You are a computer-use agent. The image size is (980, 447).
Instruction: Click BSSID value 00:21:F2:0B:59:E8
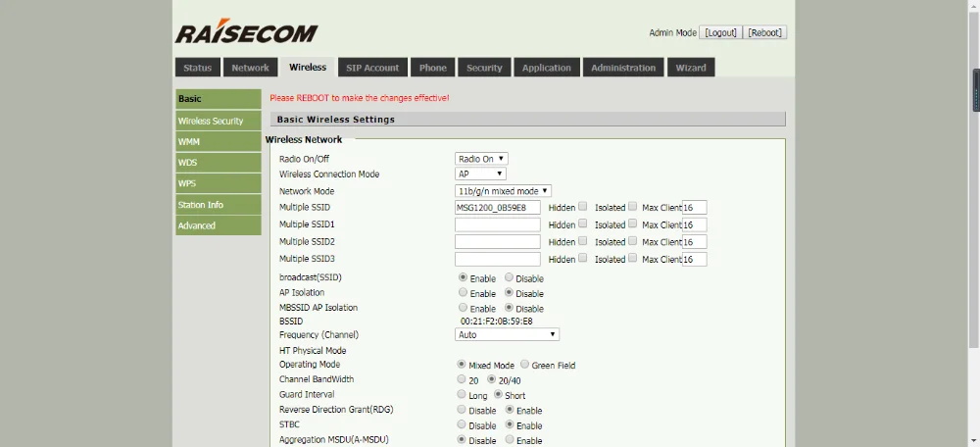pyautogui.click(x=496, y=322)
